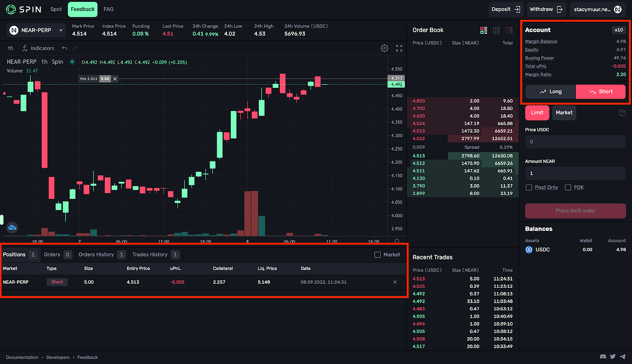Switch to the Orders History tab
The width and height of the screenshot is (632, 364).
pyautogui.click(x=102, y=255)
